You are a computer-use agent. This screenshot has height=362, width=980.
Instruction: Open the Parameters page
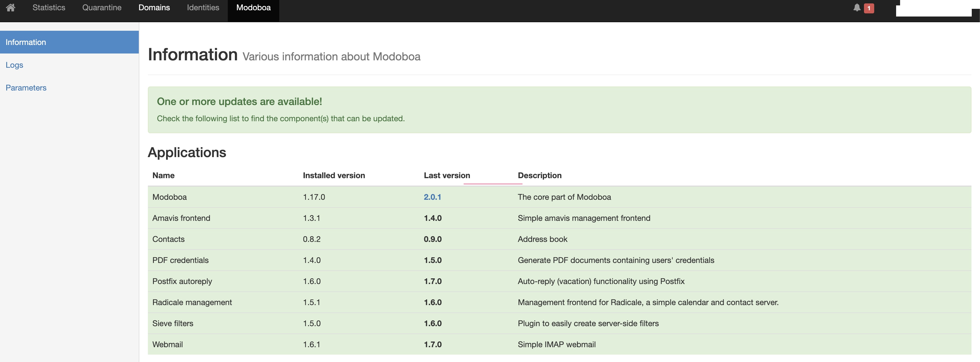pos(26,88)
